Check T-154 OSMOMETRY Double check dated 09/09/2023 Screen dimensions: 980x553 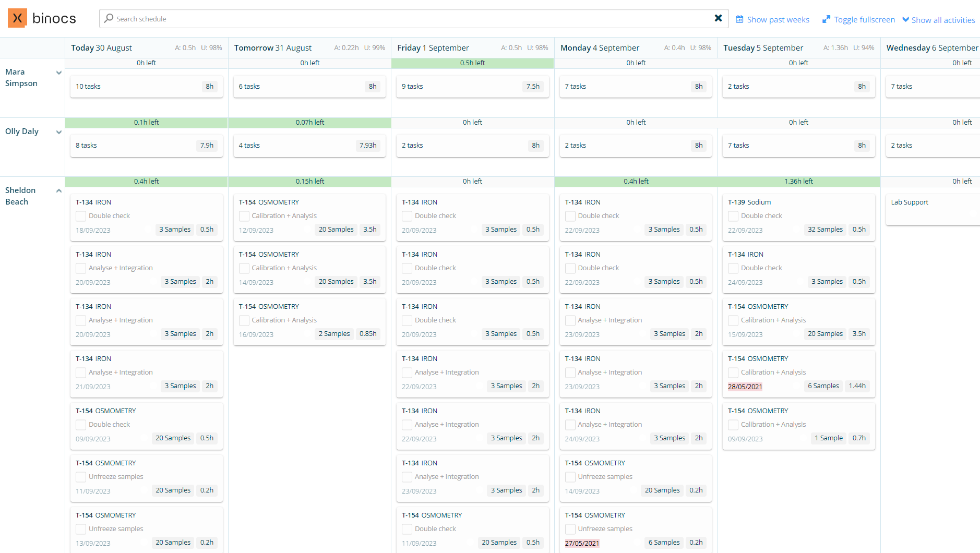(81, 425)
